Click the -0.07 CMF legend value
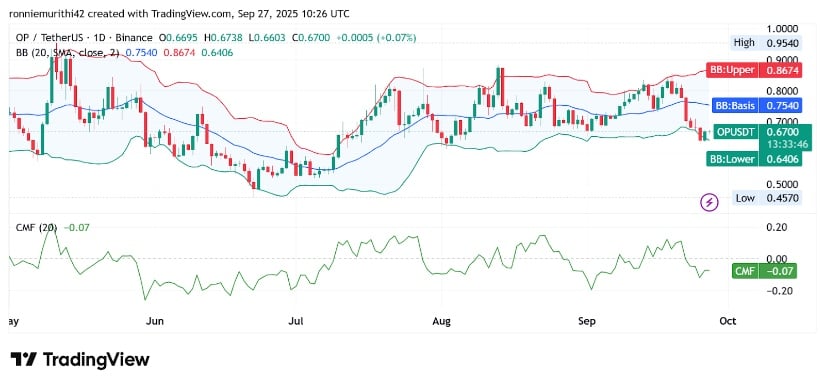The image size is (825, 386). tap(77, 228)
